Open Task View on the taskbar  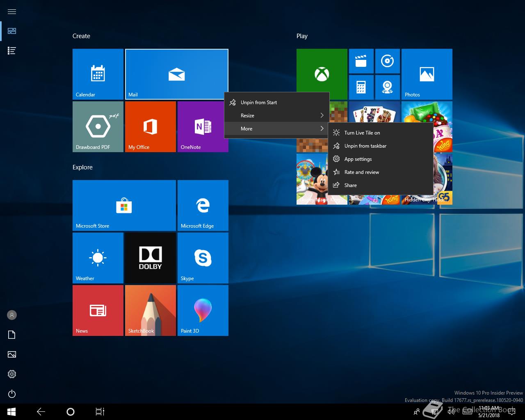(x=100, y=412)
